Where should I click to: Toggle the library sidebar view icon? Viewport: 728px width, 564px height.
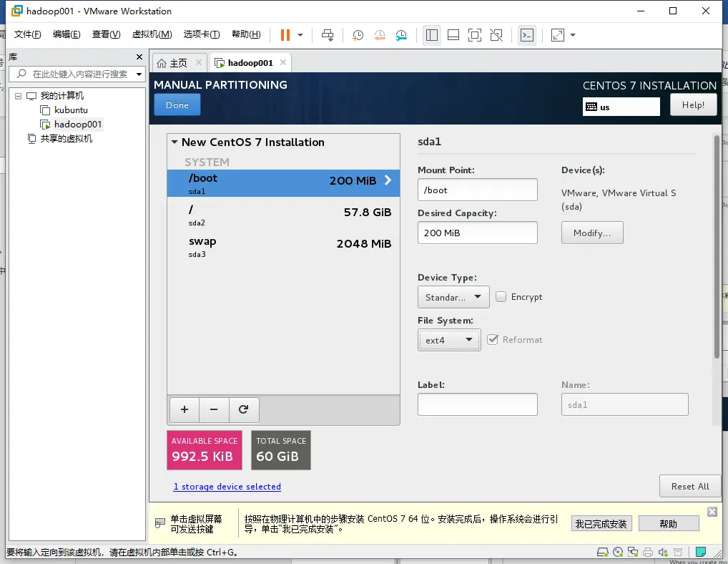(x=432, y=35)
